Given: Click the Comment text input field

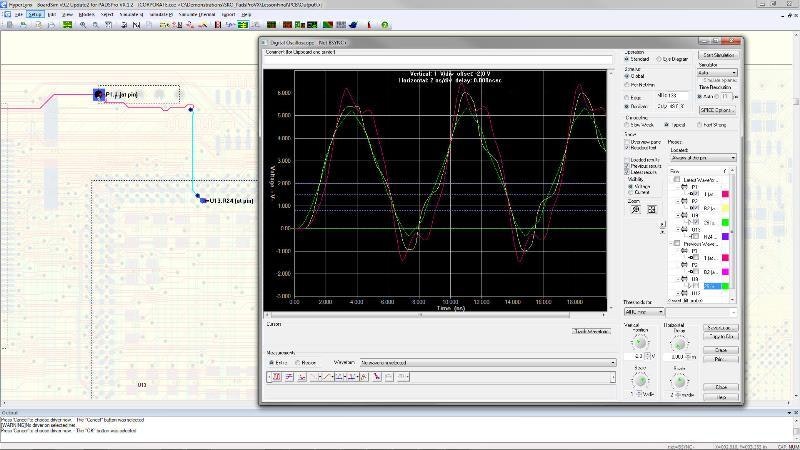Looking at the screenshot, I should pos(436,59).
